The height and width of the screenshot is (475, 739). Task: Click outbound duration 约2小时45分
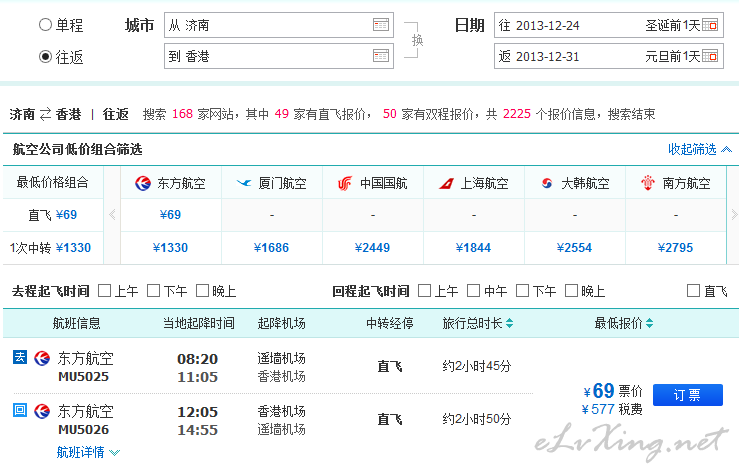pyautogui.click(x=477, y=366)
